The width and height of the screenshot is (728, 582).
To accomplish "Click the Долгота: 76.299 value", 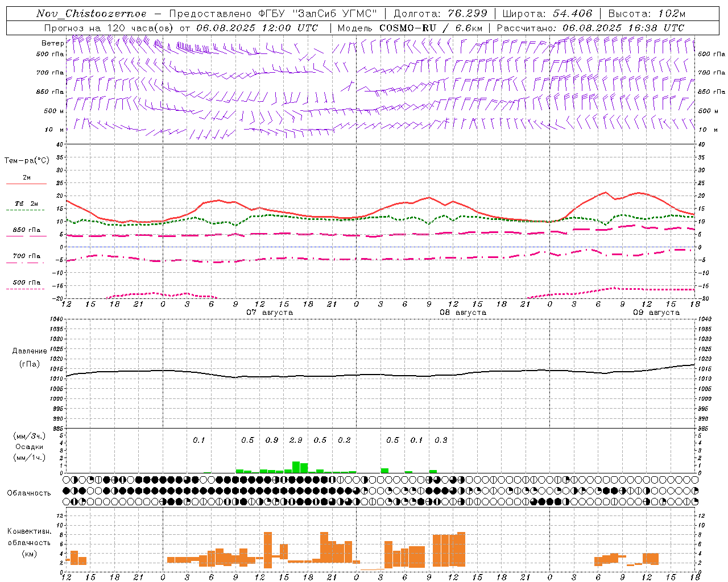I will click(441, 14).
